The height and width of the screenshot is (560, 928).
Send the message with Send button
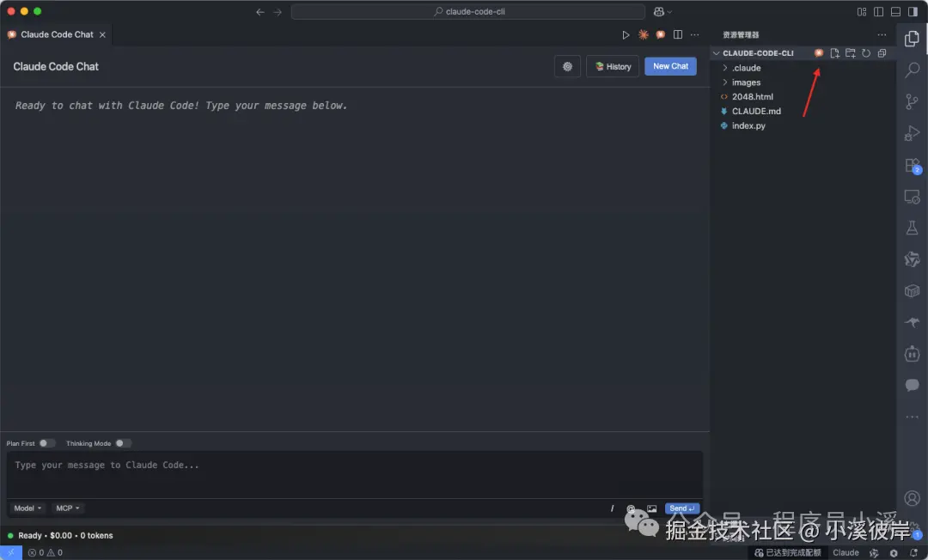(x=681, y=508)
